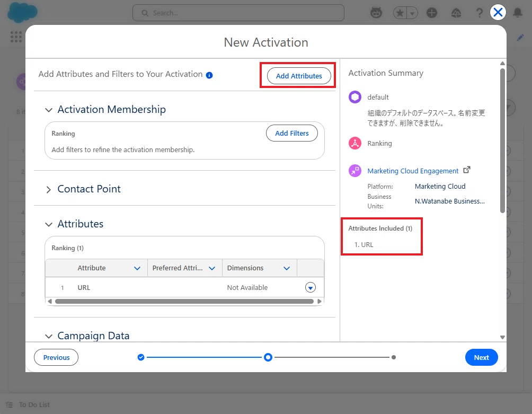Open the App Launcher grid icon
532x414 pixels.
16,37
